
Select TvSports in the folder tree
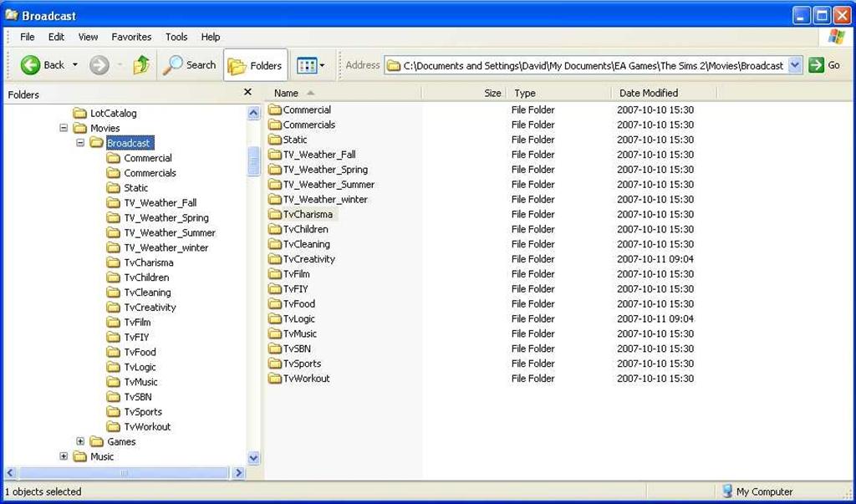[x=142, y=412]
